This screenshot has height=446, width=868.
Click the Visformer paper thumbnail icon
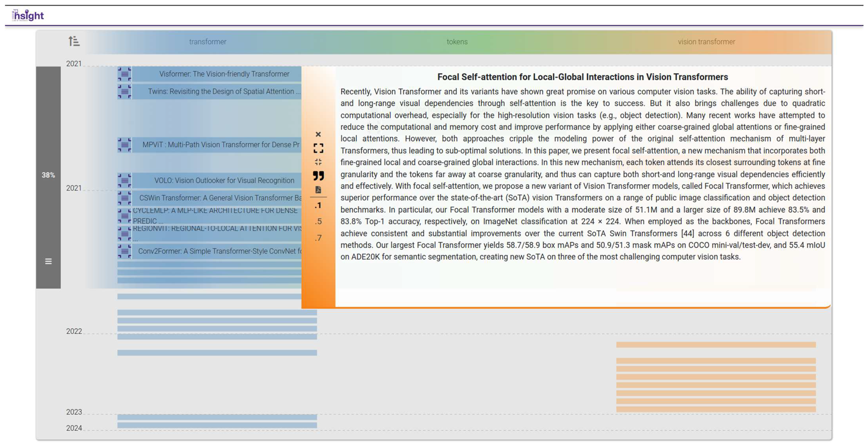[x=124, y=74]
